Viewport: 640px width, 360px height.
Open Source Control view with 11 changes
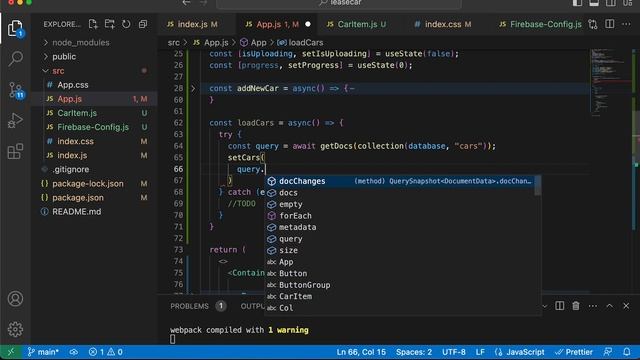coord(16,90)
